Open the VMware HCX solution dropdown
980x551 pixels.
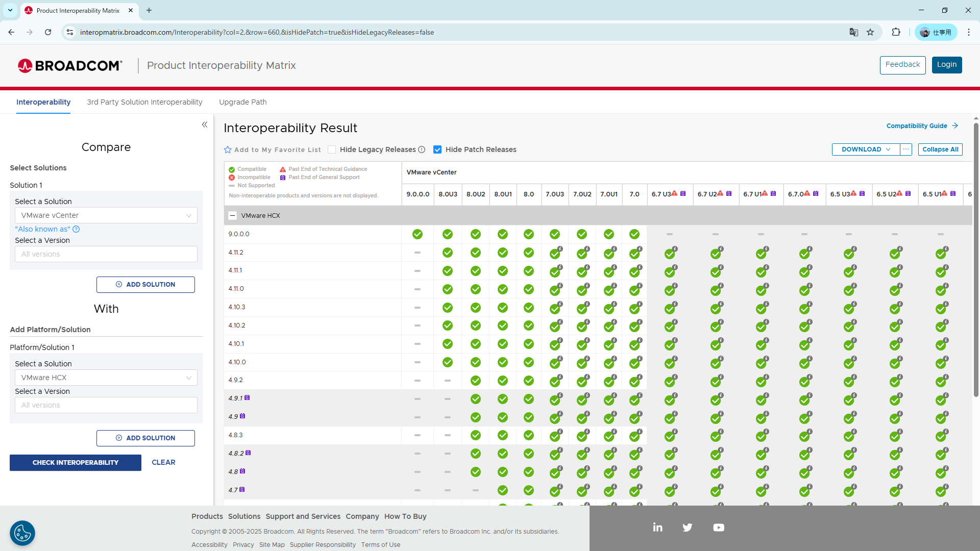106,378
